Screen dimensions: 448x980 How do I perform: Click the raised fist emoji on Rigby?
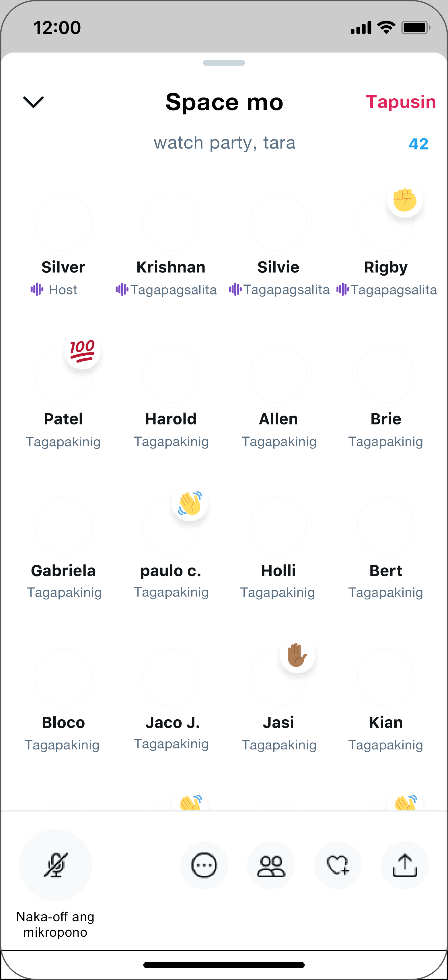pos(405,199)
